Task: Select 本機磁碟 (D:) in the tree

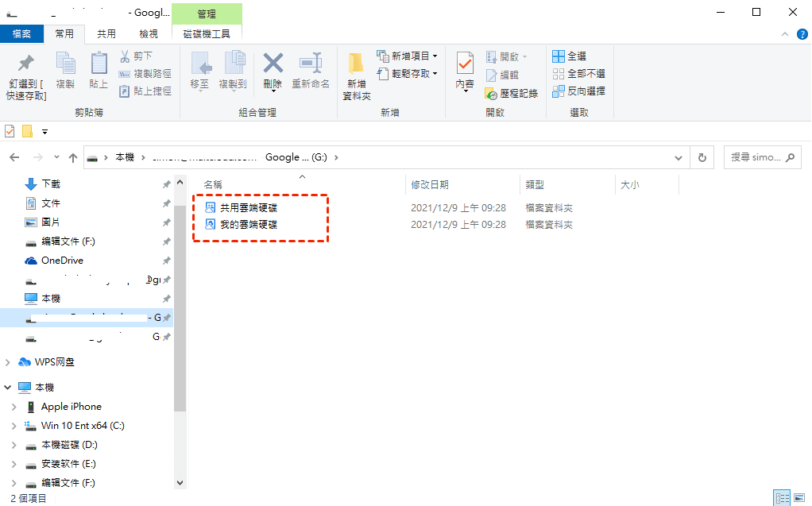Action: tap(69, 445)
